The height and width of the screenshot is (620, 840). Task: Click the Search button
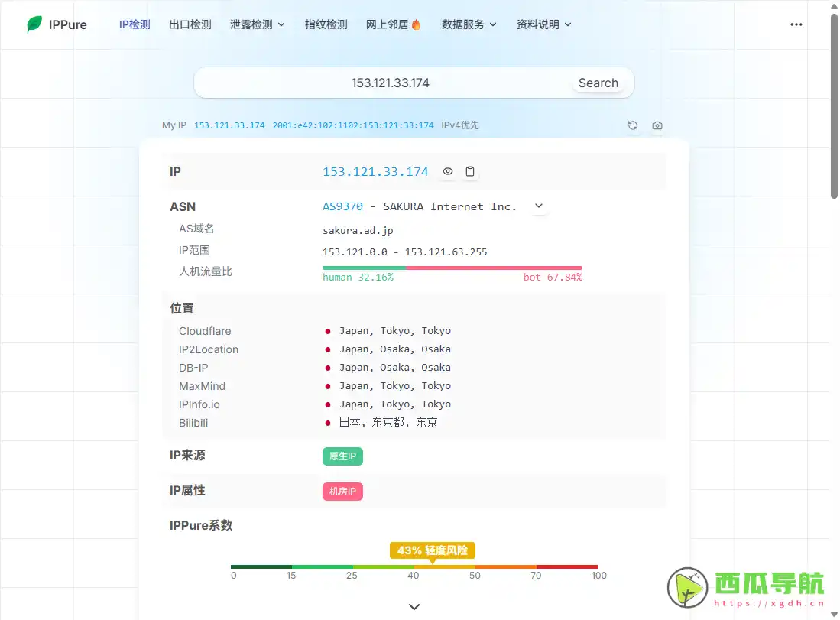pyautogui.click(x=598, y=83)
